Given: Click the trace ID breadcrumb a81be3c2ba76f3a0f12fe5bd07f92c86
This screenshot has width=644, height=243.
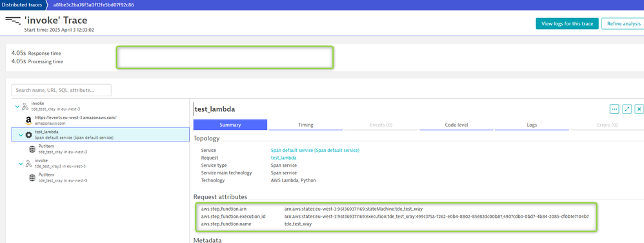Looking at the screenshot, I should [x=93, y=5].
